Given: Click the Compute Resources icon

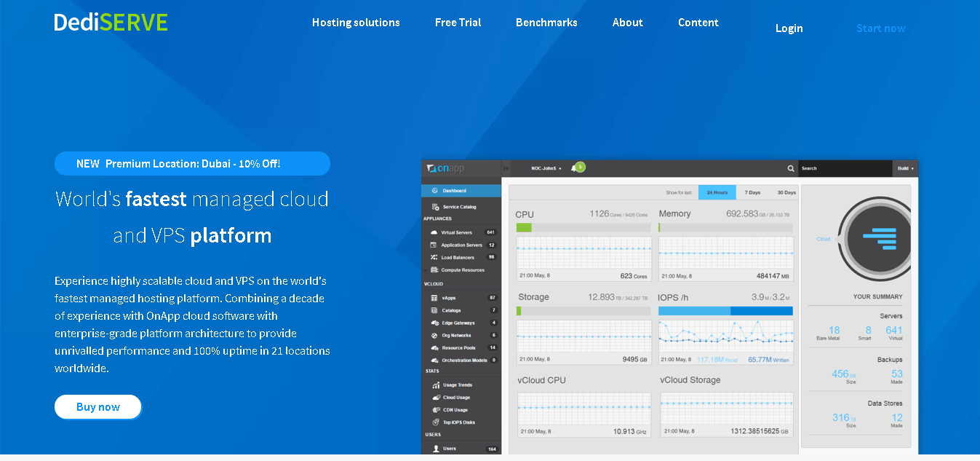Looking at the screenshot, I should click(434, 269).
